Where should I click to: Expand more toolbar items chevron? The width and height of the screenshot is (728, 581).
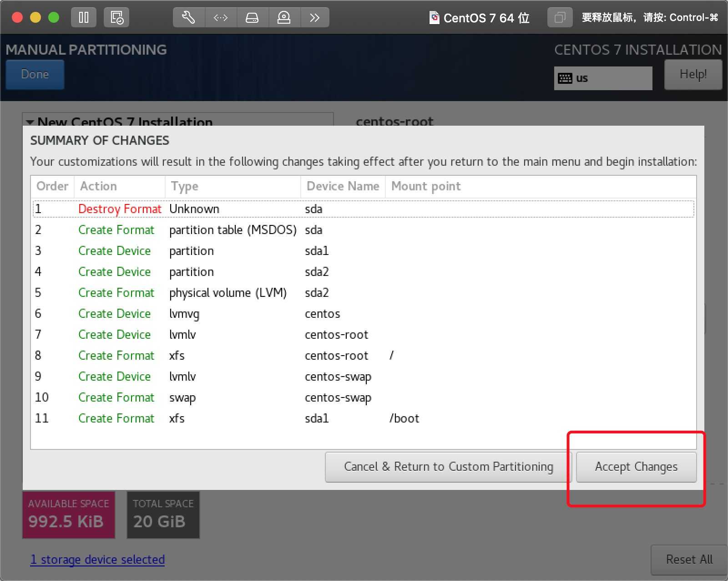[x=314, y=18]
